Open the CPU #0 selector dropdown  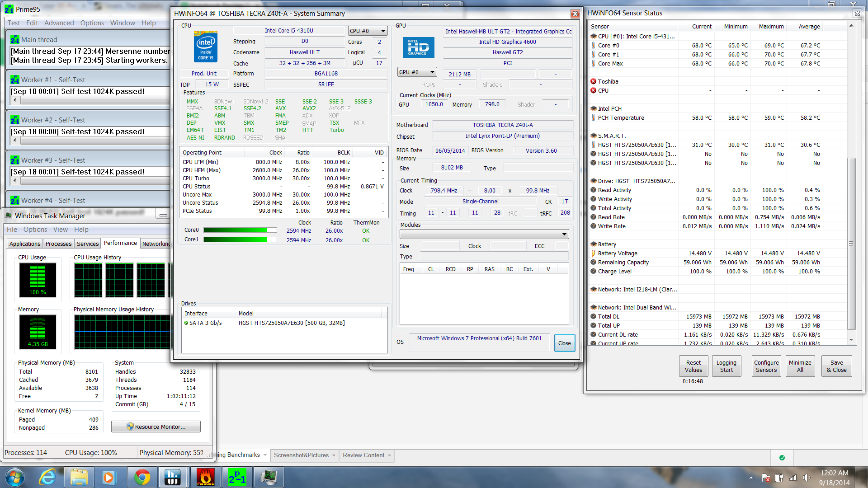(x=368, y=31)
